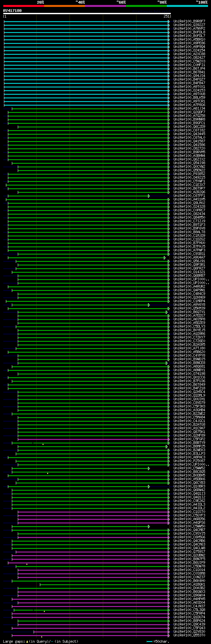Select the UniRef100_C6H5G6 label

tap(189, 537)
